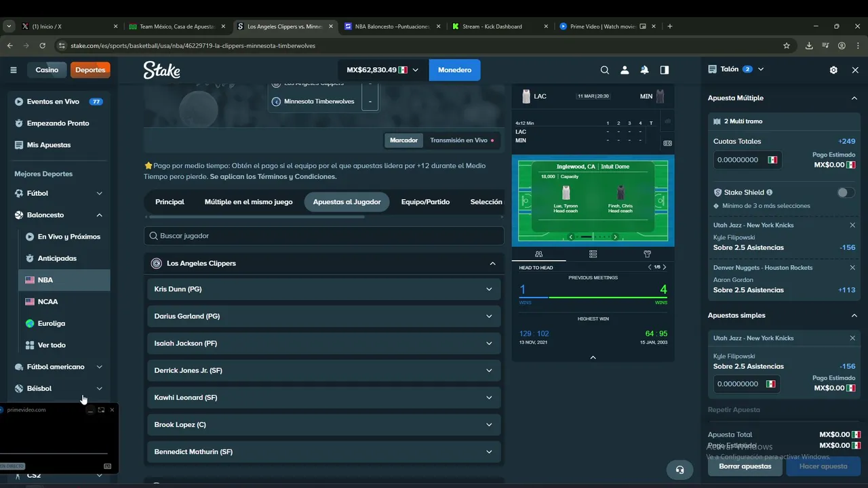Open the notifications bell icon
The width and height of the screenshot is (868, 488).
644,70
